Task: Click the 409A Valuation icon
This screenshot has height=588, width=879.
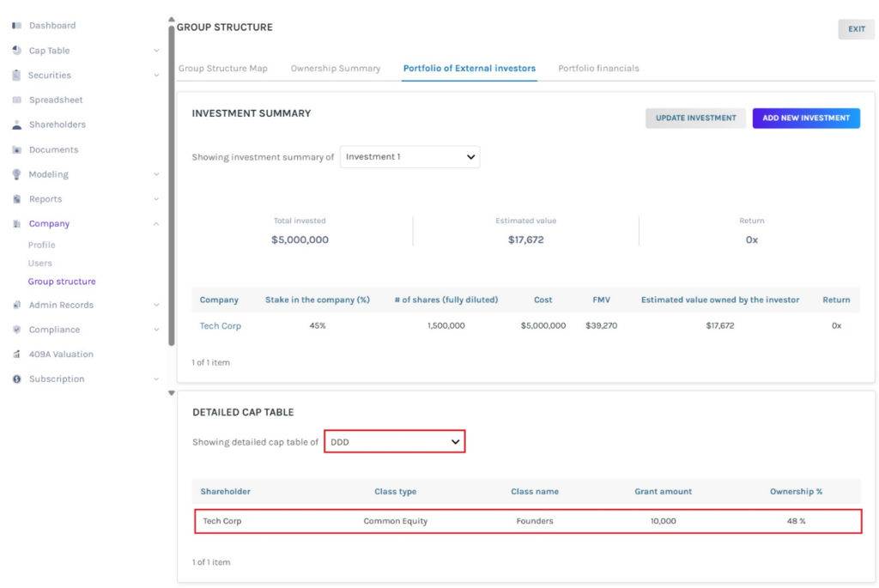Action: (16, 355)
